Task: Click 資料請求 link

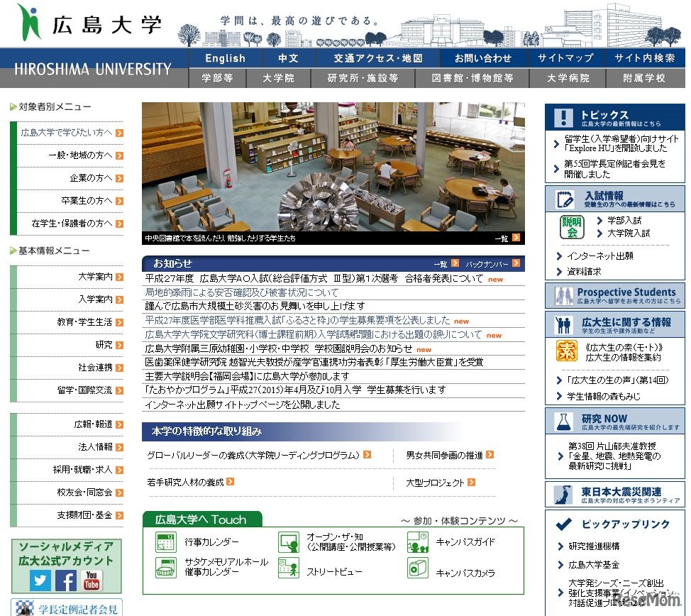Action: coord(584,272)
